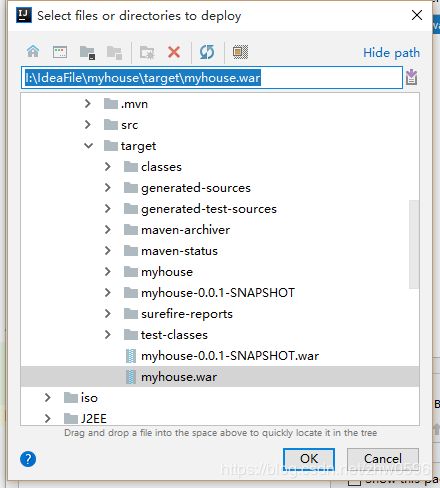
Task: Close the deploy dialog window
Action: click(x=417, y=15)
